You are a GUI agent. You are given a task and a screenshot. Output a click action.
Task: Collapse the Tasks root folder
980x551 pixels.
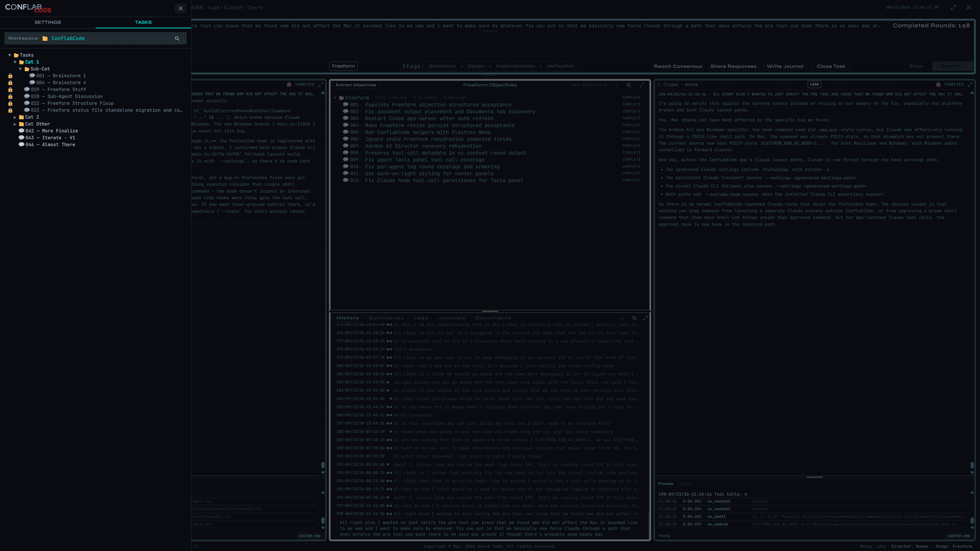9,55
